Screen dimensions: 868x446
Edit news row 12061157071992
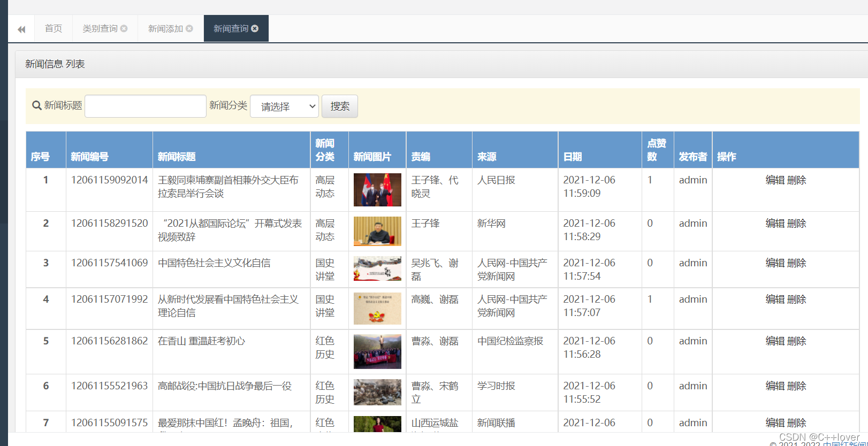point(775,299)
